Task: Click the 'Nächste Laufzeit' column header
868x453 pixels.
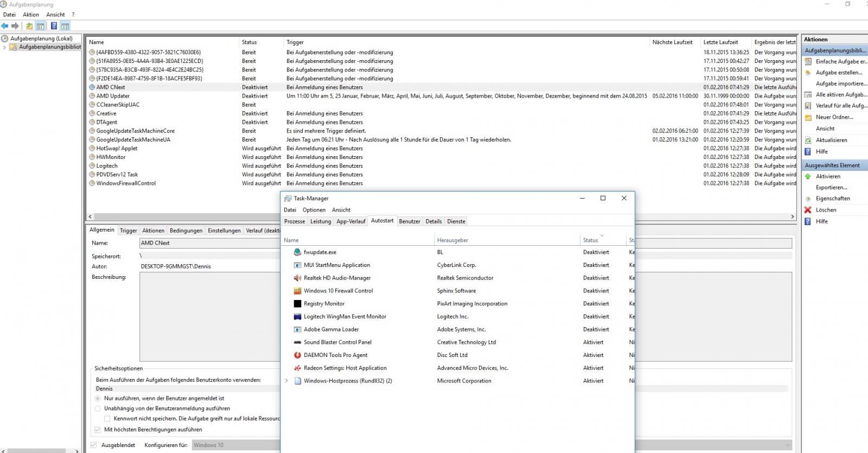Action: coord(674,42)
